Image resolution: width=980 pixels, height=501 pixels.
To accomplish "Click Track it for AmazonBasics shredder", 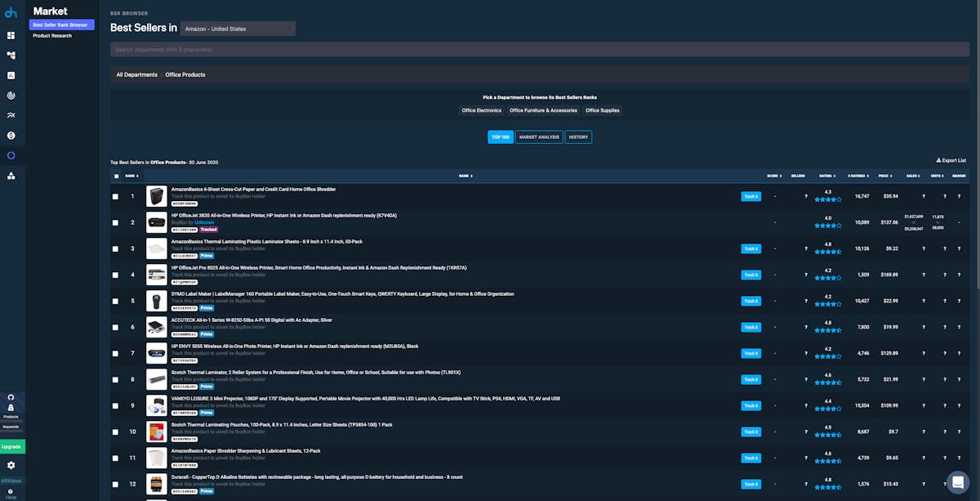I will point(751,196).
